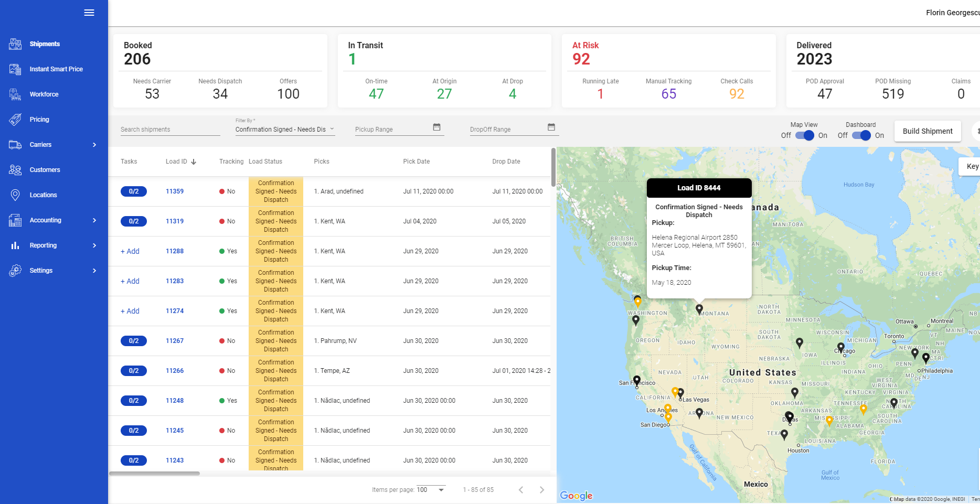Click the Chicago map marker
980x504 pixels.
point(841,348)
